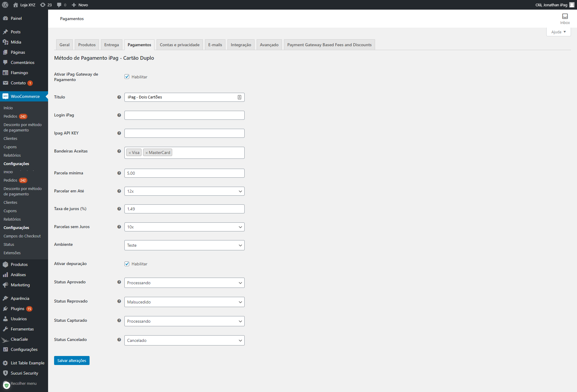Open Pedidos link in WooCommerce submenu
577x392 pixels.
click(10, 116)
